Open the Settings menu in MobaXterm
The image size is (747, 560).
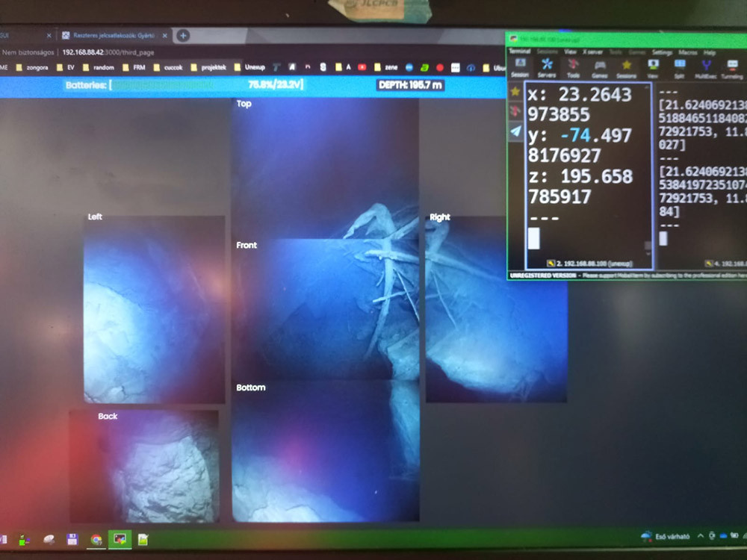[662, 53]
